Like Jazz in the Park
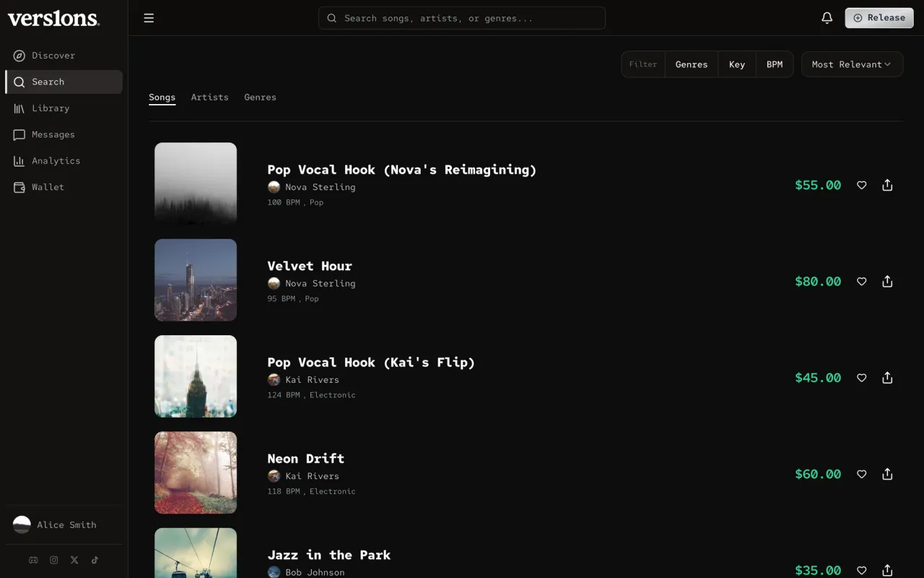Image resolution: width=924 pixels, height=578 pixels. pos(861,570)
